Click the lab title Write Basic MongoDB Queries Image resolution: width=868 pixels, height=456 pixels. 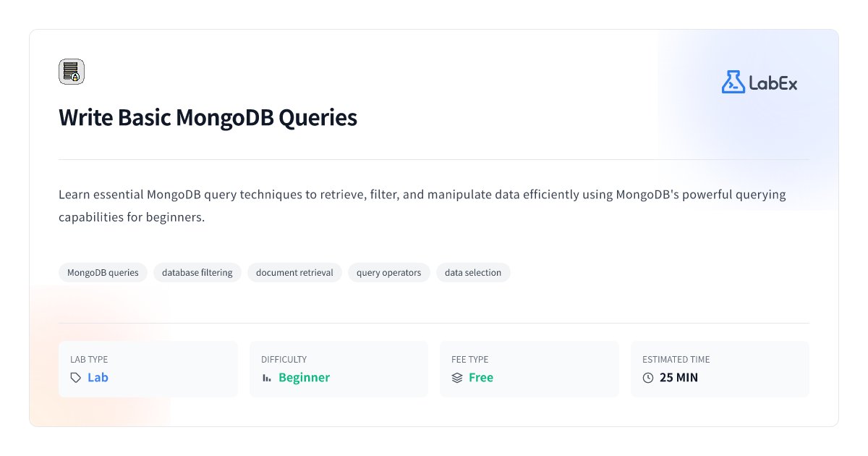208,117
